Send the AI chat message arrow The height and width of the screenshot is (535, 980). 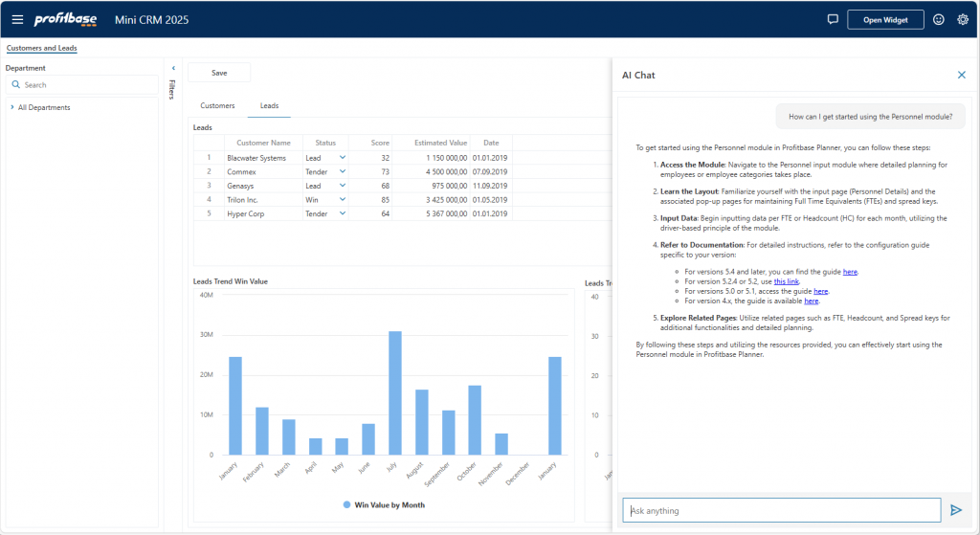pyautogui.click(x=956, y=510)
